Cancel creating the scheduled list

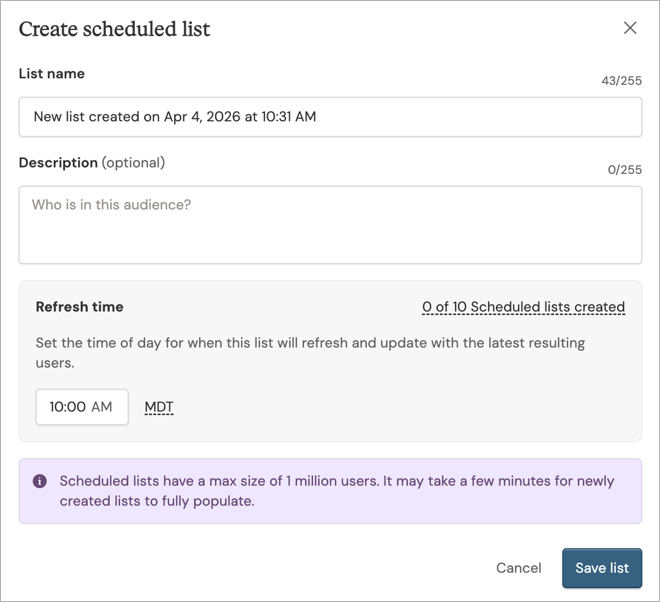[519, 568]
